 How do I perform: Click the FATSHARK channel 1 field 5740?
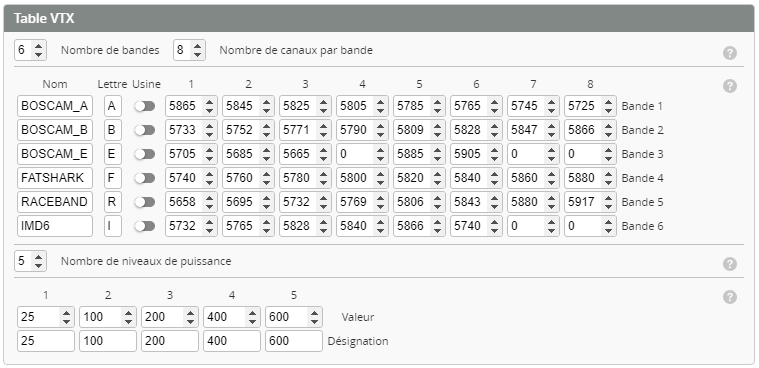pyautogui.click(x=191, y=178)
